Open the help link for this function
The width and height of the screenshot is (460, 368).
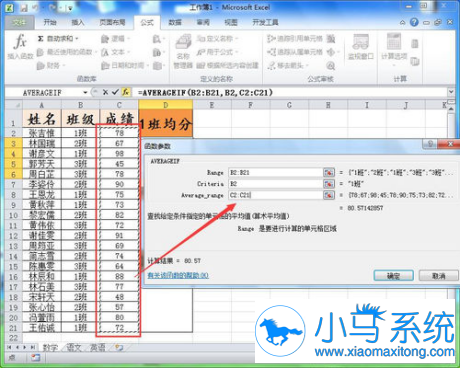point(178,275)
